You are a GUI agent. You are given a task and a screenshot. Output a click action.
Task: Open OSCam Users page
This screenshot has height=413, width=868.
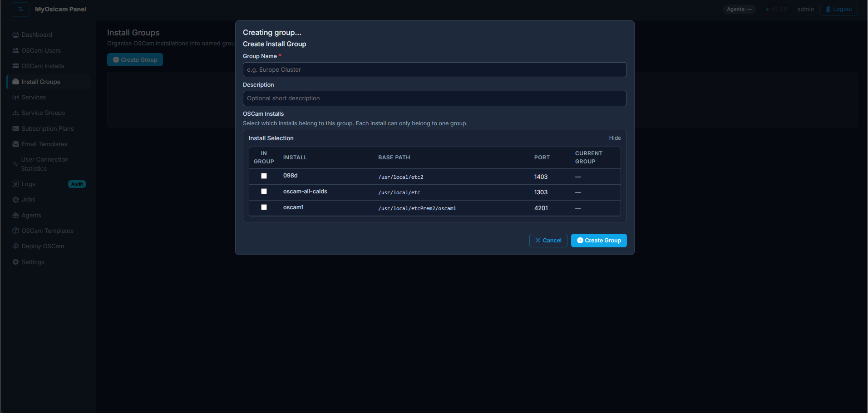[41, 50]
